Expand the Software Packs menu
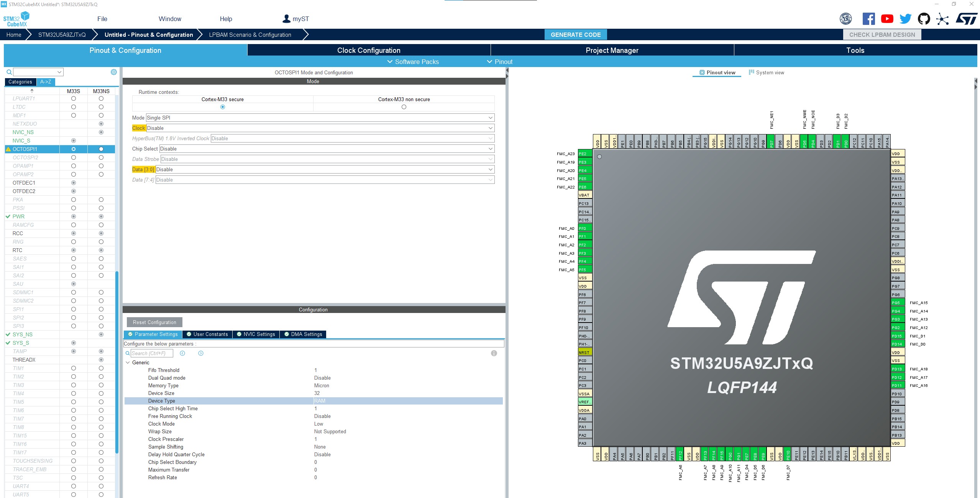 pos(413,62)
